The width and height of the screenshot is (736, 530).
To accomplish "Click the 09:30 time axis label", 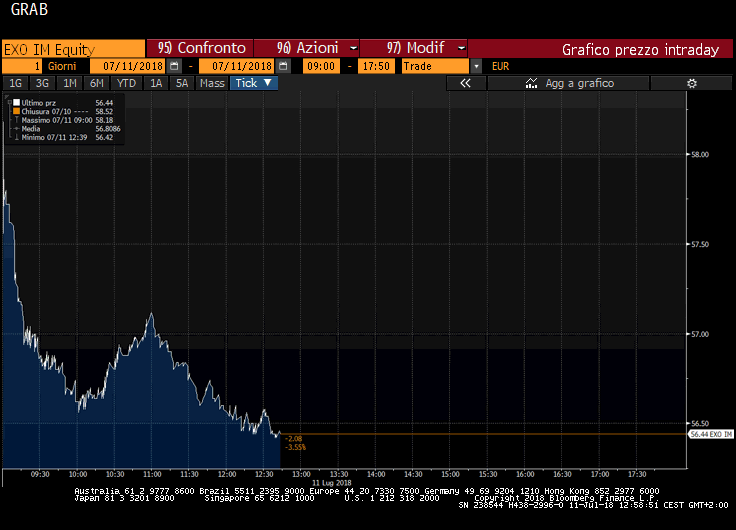I will (x=40, y=474).
